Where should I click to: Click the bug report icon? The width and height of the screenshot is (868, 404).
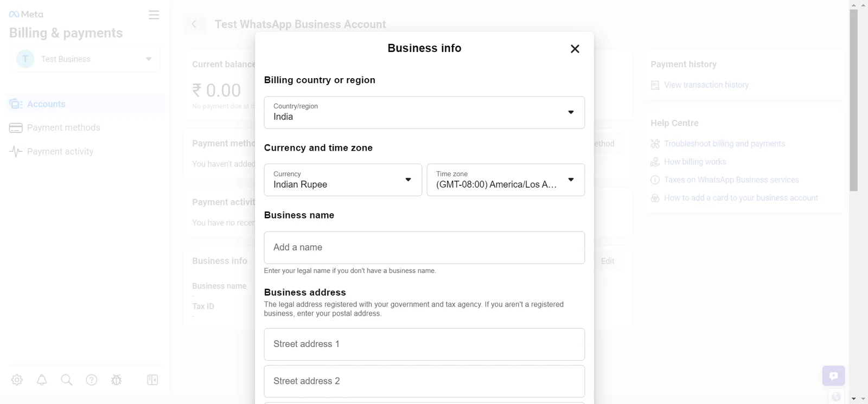pyautogui.click(x=117, y=380)
